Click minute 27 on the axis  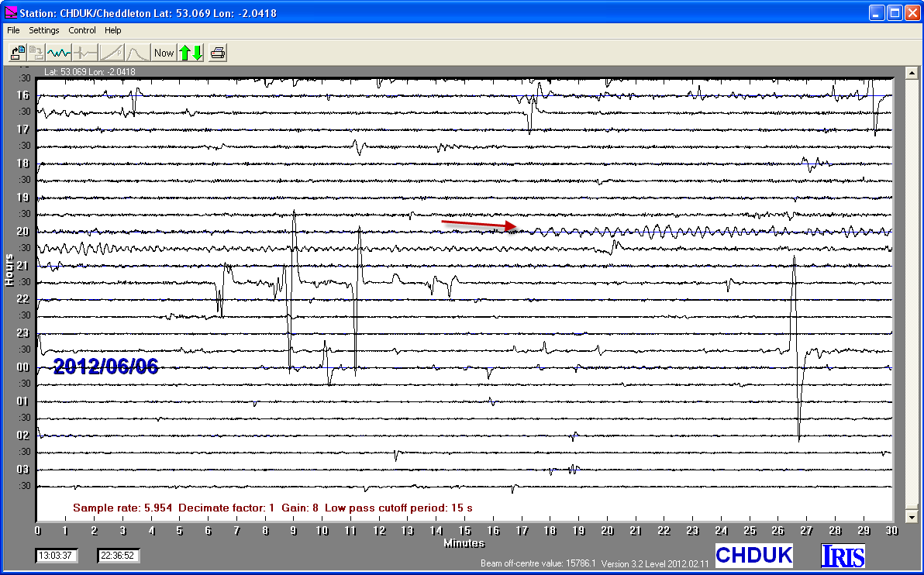(x=806, y=531)
